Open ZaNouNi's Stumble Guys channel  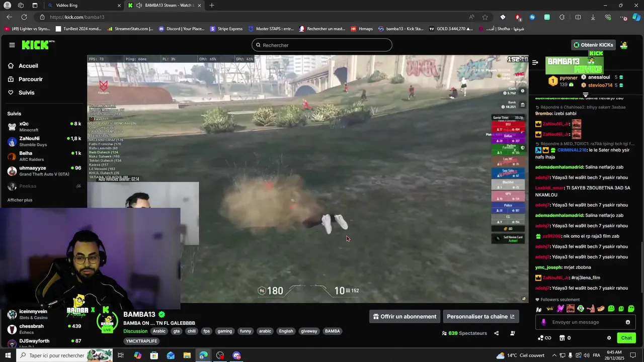44,141
